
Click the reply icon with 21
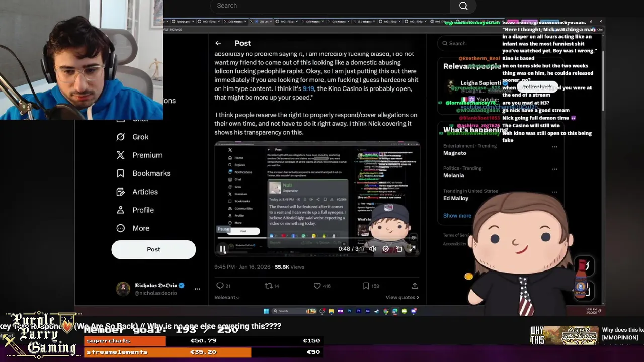(x=220, y=286)
